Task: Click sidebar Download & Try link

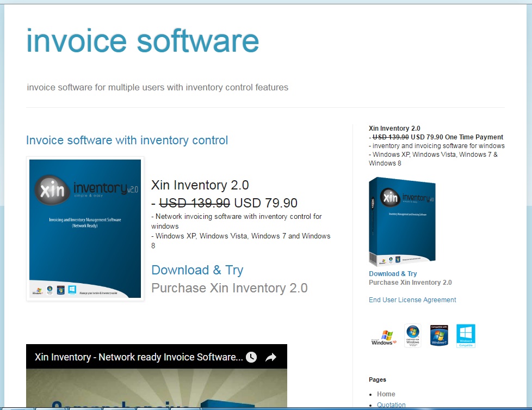Action: click(x=393, y=273)
